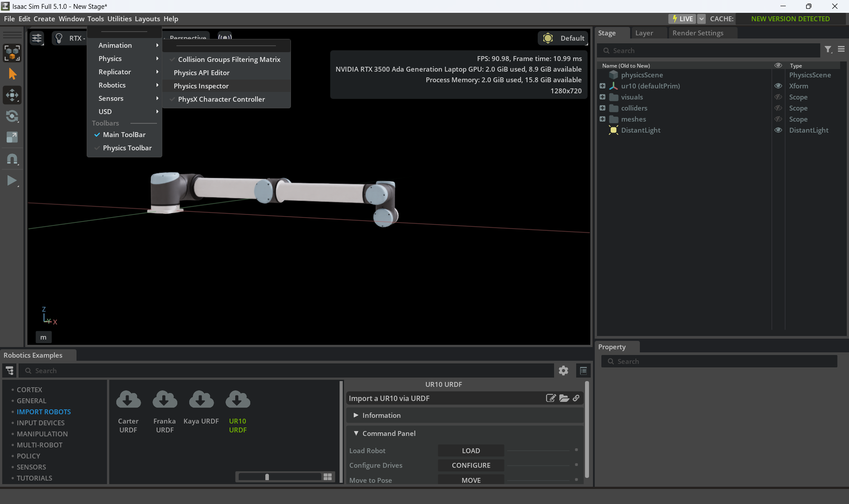Viewport: 849px width, 504px height.
Task: Open source folder icon for UR10 URDF
Action: tap(564, 398)
